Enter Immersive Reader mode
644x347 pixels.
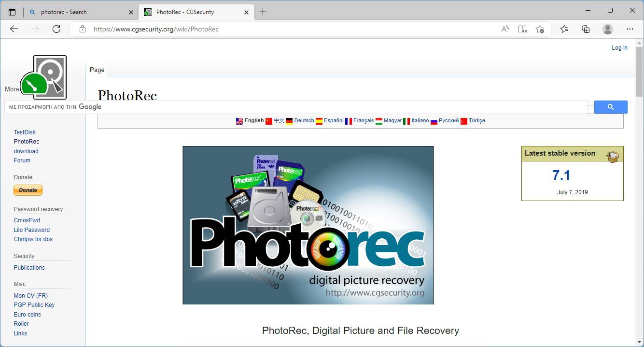click(522, 29)
